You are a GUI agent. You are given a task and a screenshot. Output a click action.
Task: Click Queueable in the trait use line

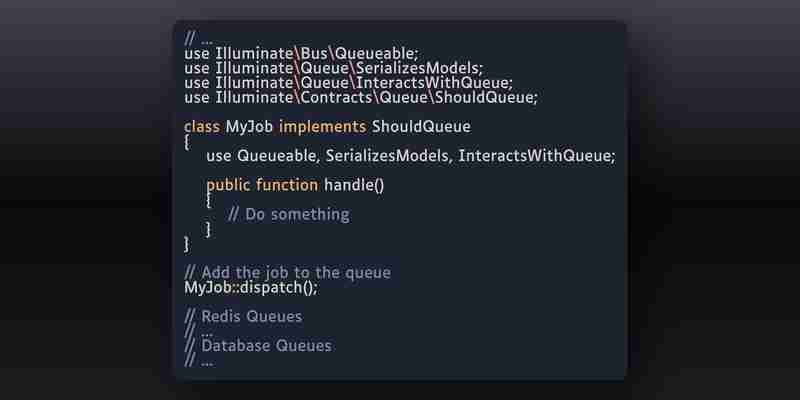pos(278,156)
